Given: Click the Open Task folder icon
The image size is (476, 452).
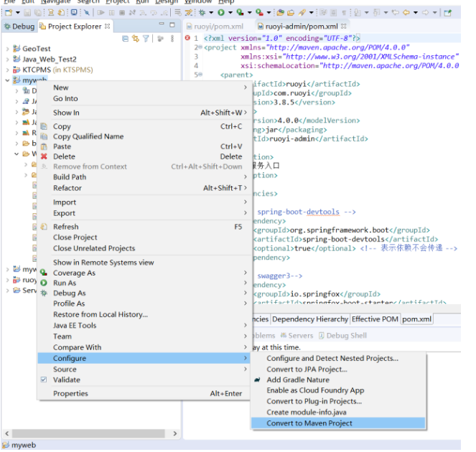Looking at the screenshot, I should pyautogui.click(x=291, y=13).
